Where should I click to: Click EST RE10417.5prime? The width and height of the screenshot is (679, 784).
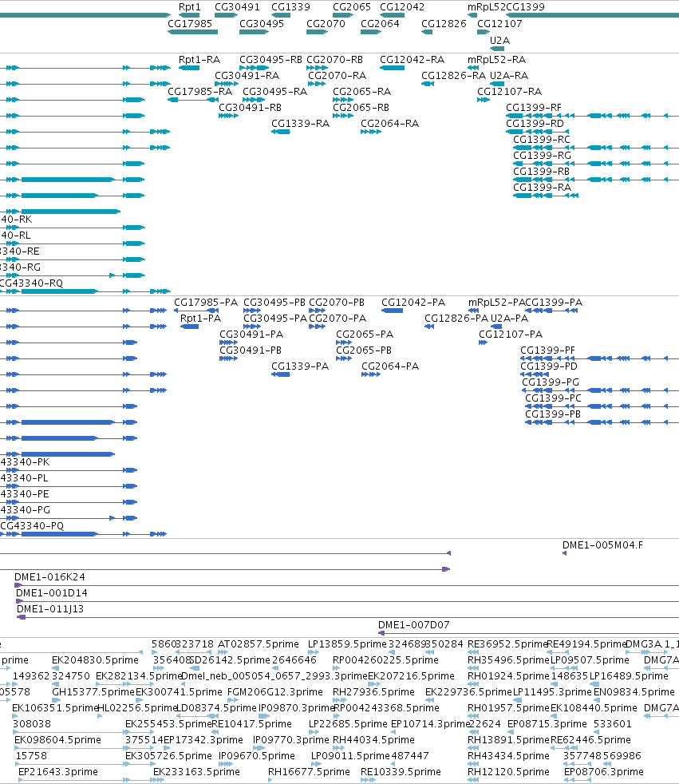click(251, 724)
